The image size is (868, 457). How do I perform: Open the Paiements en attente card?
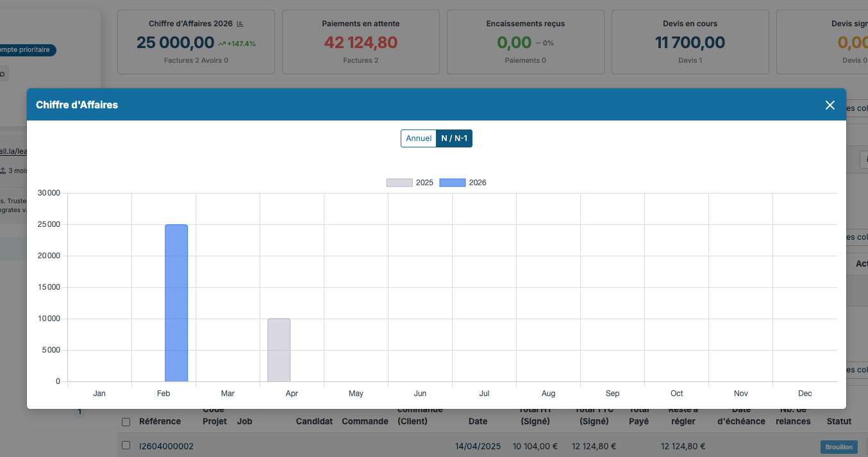(361, 42)
